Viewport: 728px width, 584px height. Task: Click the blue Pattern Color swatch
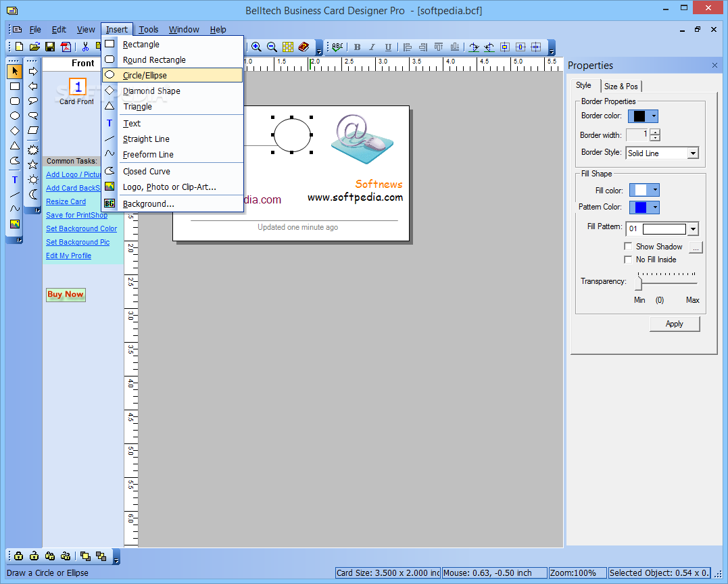coord(641,208)
